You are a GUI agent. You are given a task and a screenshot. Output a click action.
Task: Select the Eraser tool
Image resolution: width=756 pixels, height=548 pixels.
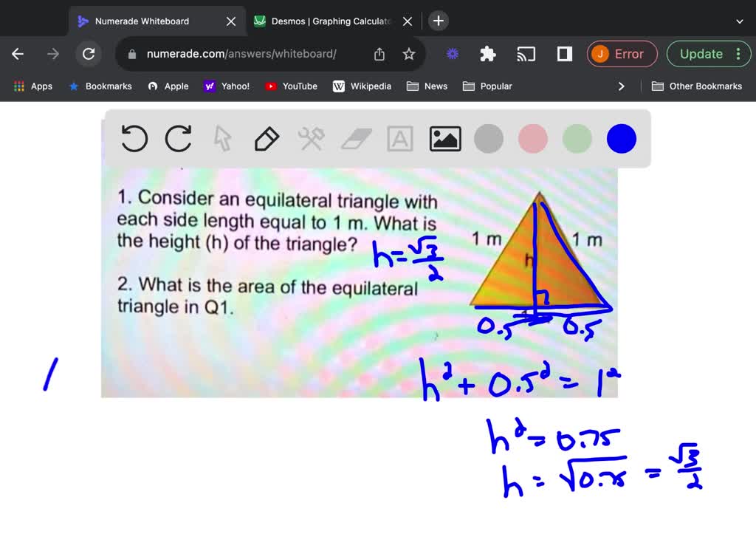tap(355, 138)
